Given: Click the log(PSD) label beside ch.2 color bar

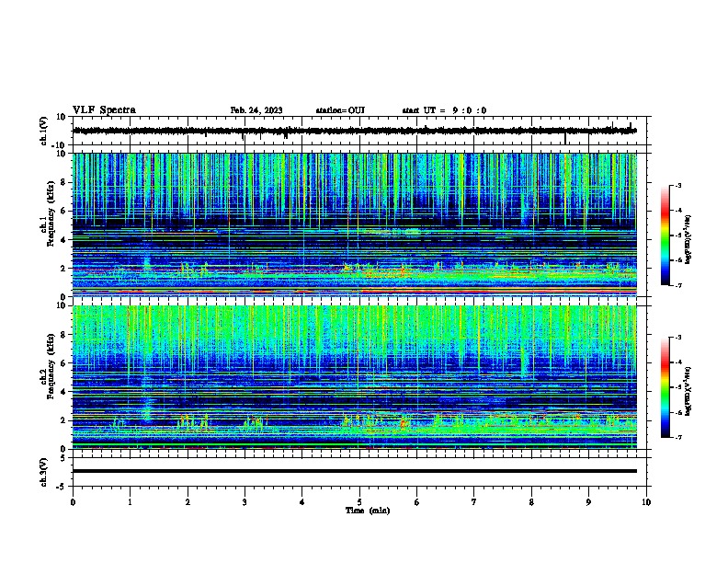Looking at the screenshot, I should point(688,391).
